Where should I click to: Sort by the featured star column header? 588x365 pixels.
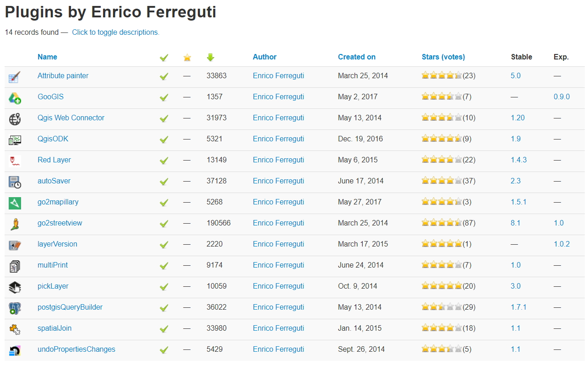(187, 58)
